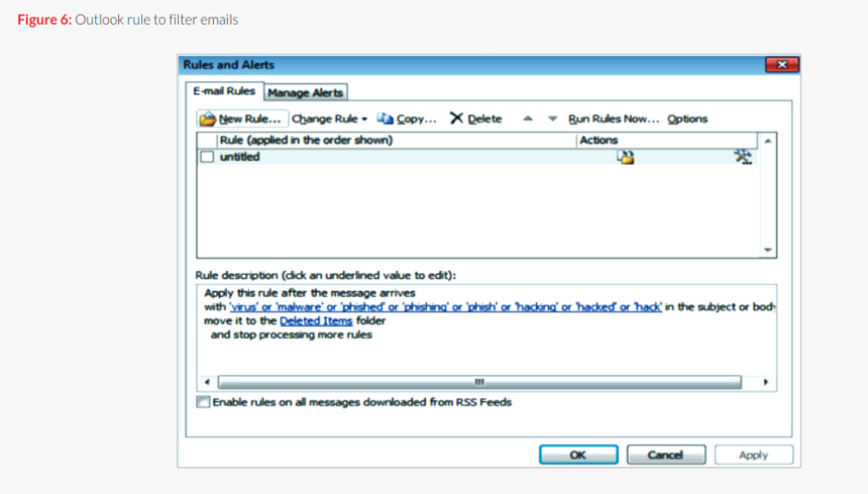Click the description scrollbar right arrow
Viewport: 868px width, 494px height.
(767, 382)
